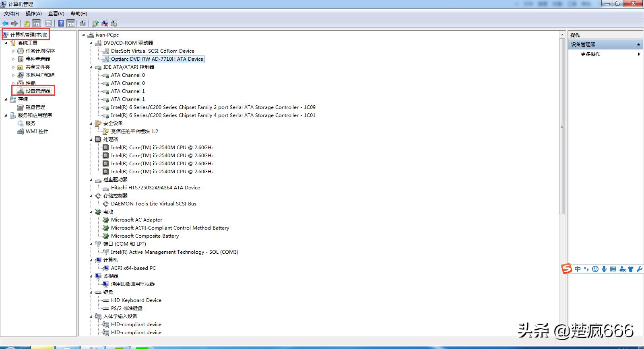Click the Disable device down-arrow toolbar icon
This screenshot has width=644, height=349.
click(x=114, y=24)
